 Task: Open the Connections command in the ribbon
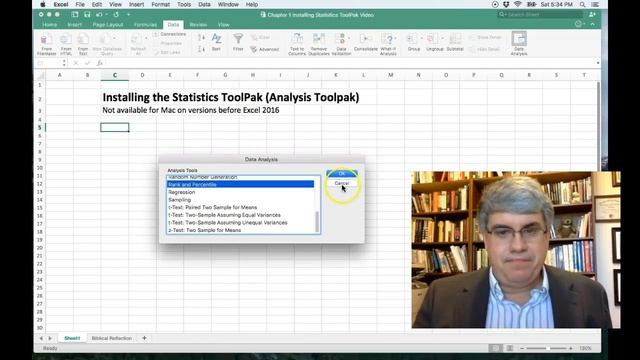170,34
